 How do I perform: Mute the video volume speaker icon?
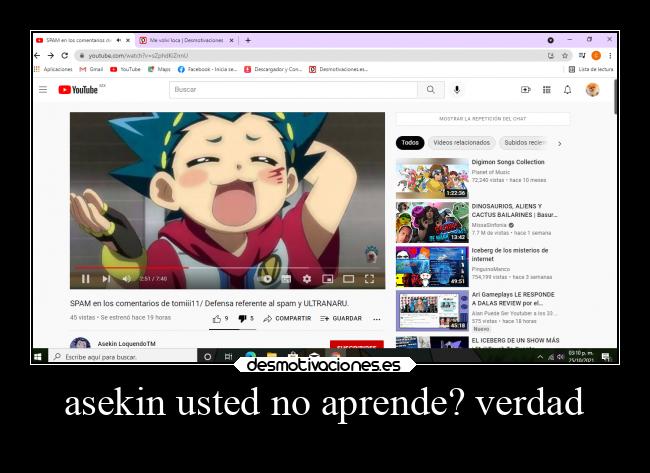coord(127,279)
